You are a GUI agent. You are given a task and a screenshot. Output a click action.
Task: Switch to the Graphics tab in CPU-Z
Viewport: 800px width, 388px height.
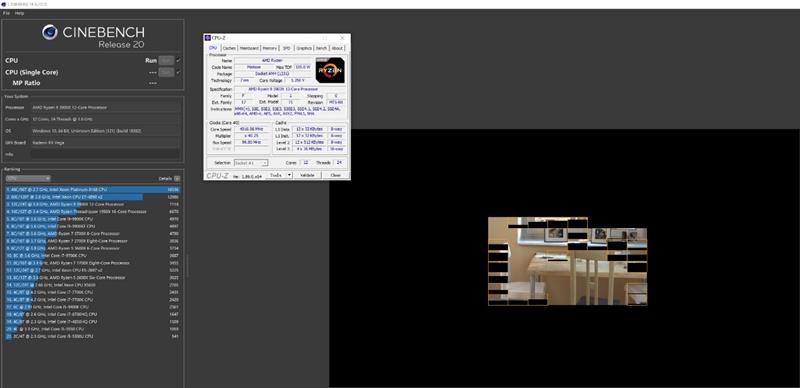[304, 48]
